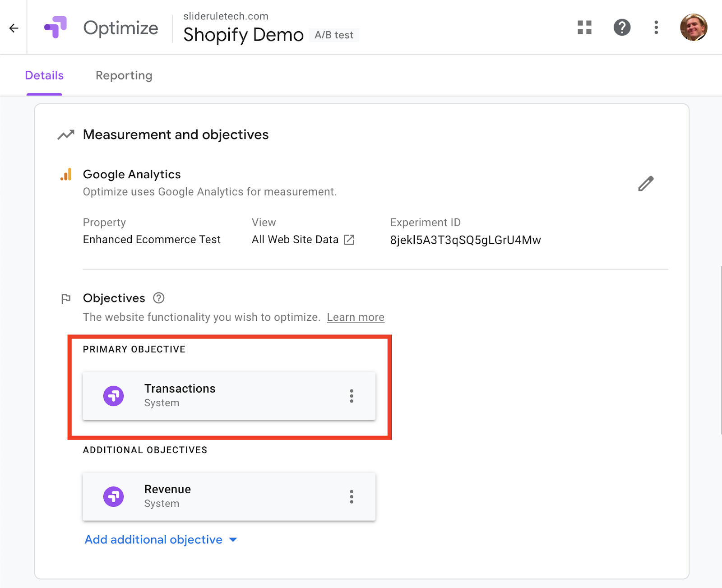Switch to the Reporting tab
Viewport: 722px width, 588px height.
pyautogui.click(x=124, y=75)
